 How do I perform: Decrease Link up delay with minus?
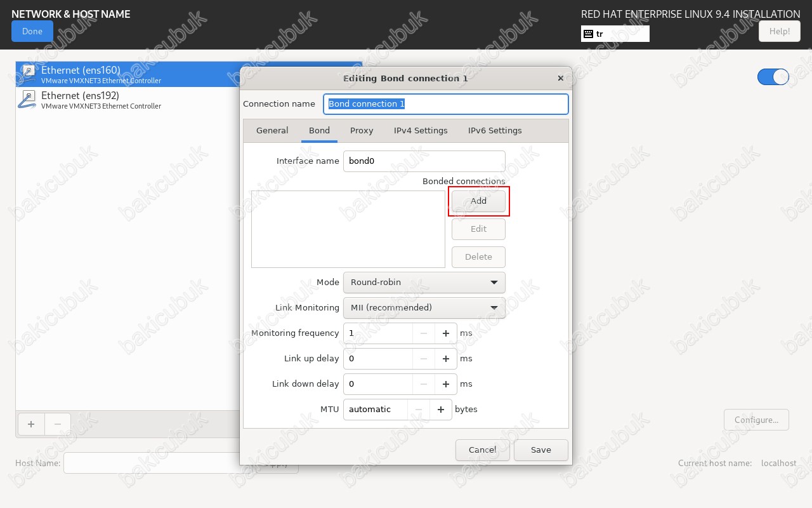tap(424, 359)
